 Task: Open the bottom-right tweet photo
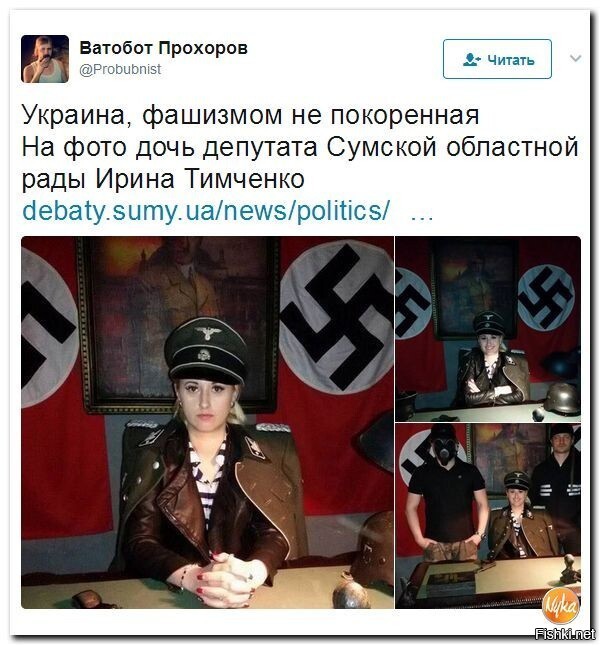click(488, 516)
